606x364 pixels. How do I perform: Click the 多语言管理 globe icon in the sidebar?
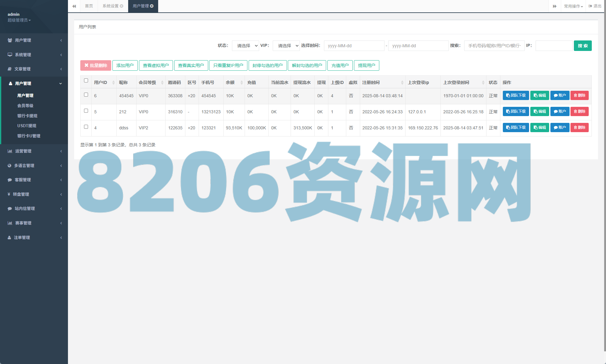click(10, 165)
